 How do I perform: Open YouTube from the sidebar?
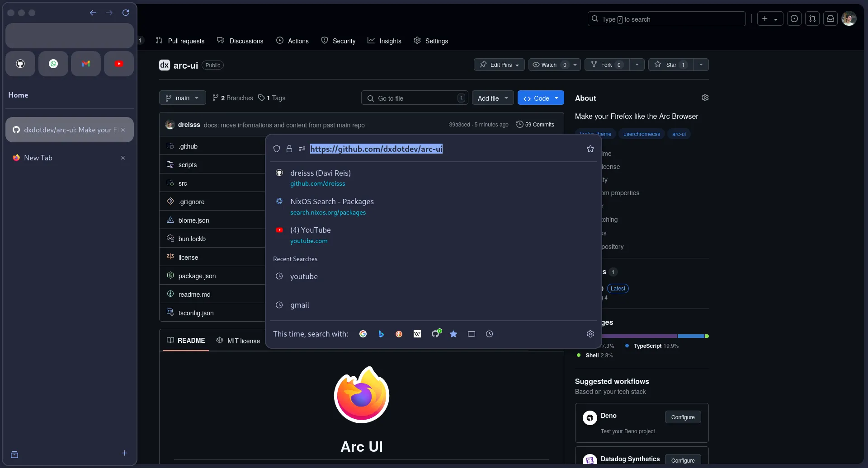click(x=118, y=63)
